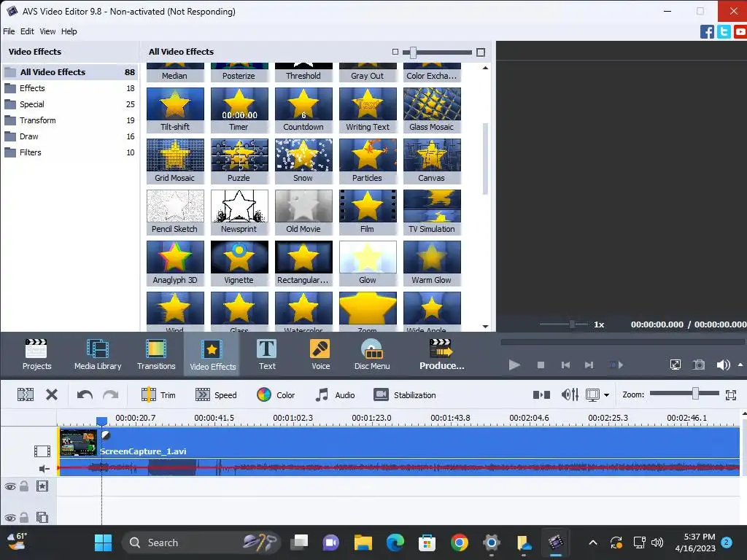Open Windows Start menu
747x560 pixels.
(x=103, y=542)
